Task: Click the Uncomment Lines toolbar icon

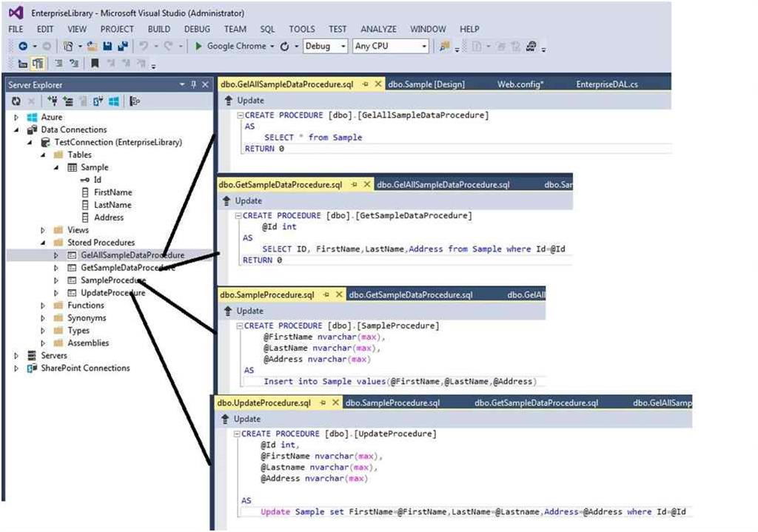Action: [x=74, y=64]
